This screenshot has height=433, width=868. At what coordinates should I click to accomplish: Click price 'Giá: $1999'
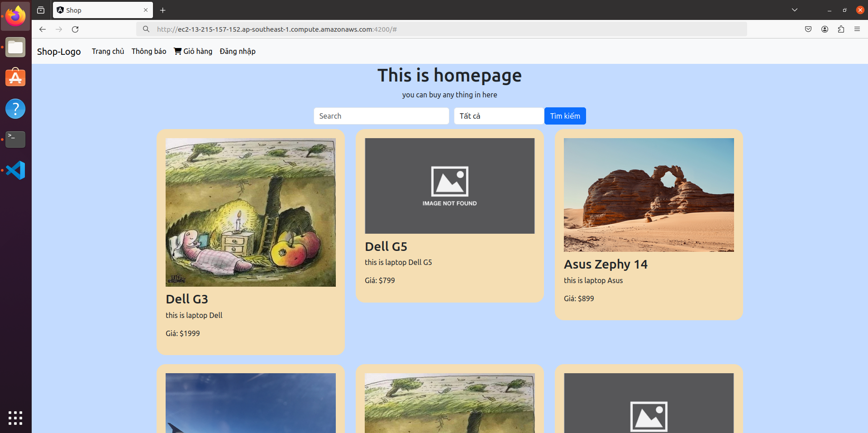pos(183,333)
